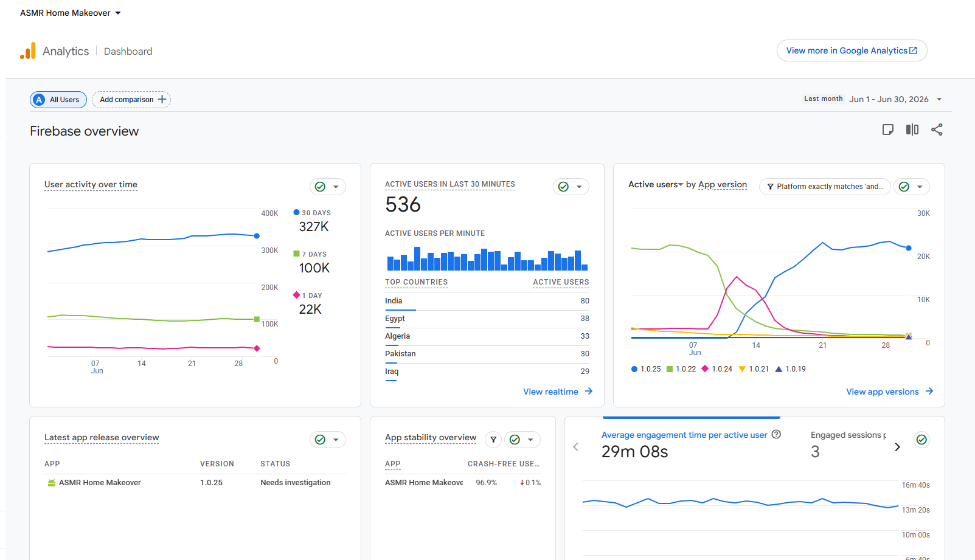The image size is (975, 560).
Task: Click the 1.0.21 version legend triangle
Action: (x=742, y=369)
